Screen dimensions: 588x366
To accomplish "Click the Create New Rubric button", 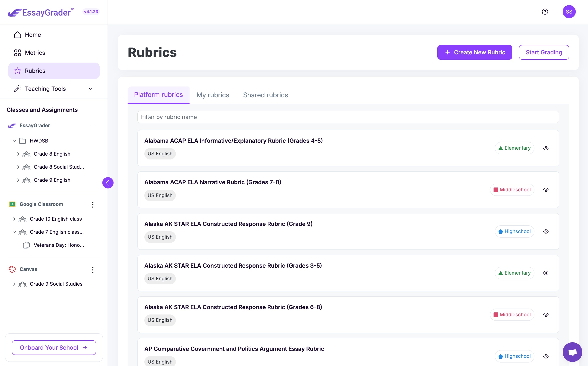I will click(474, 52).
